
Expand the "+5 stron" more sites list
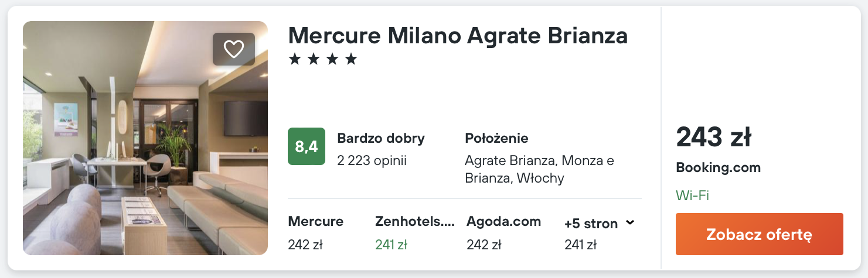point(591,224)
